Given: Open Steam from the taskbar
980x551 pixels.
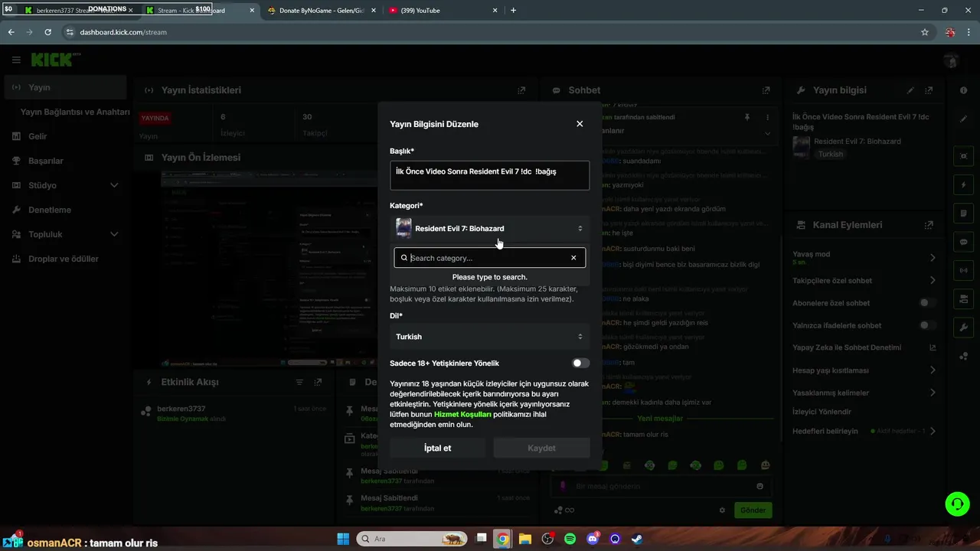Looking at the screenshot, I should click(x=637, y=539).
